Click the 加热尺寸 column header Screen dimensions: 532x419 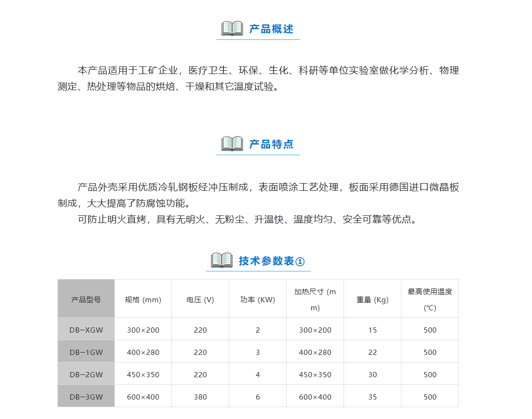click(x=315, y=298)
